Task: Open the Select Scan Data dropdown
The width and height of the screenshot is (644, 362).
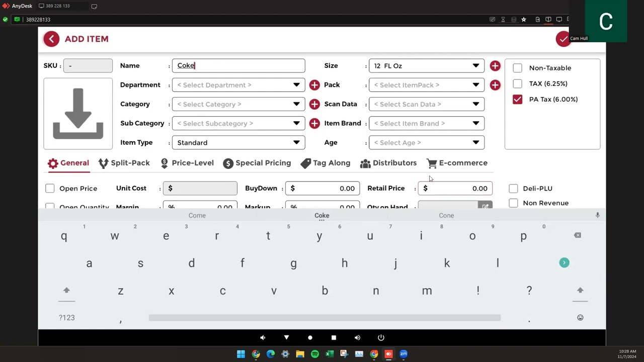Action: pyautogui.click(x=427, y=104)
